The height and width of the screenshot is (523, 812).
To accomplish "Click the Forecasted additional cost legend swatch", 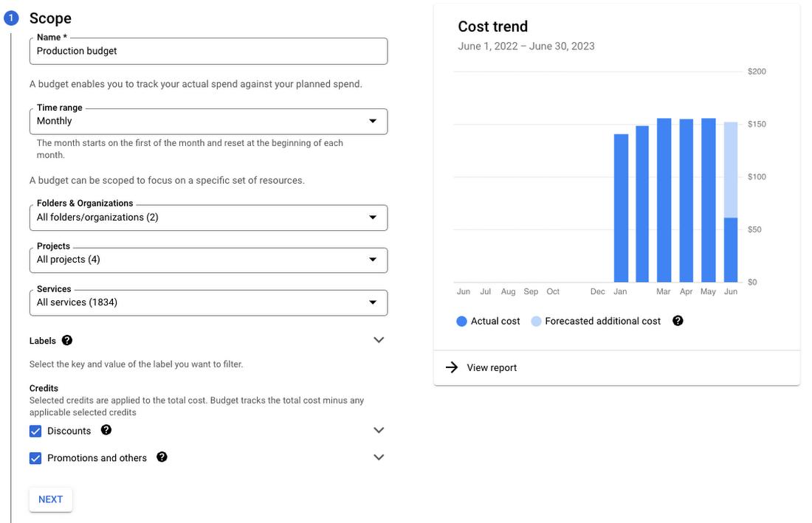I will [536, 321].
